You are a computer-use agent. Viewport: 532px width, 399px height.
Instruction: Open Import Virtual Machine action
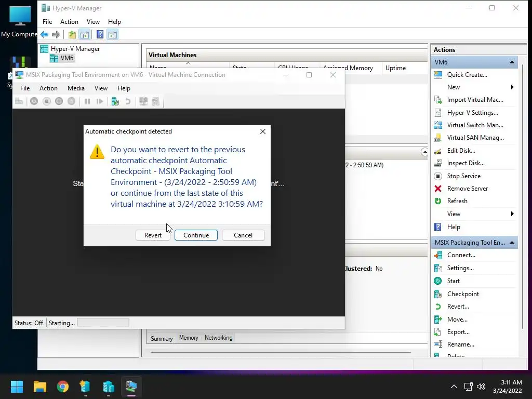click(475, 100)
